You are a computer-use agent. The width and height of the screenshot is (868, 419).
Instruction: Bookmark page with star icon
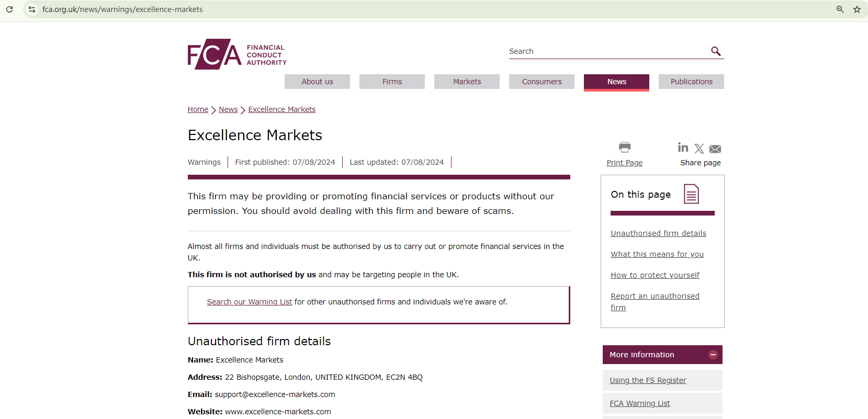click(x=857, y=9)
